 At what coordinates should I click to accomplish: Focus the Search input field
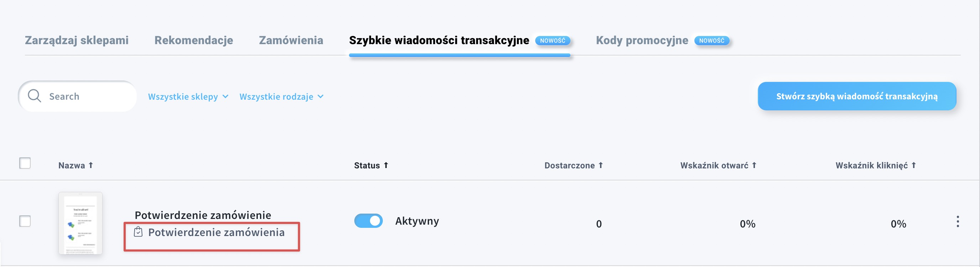click(x=78, y=96)
